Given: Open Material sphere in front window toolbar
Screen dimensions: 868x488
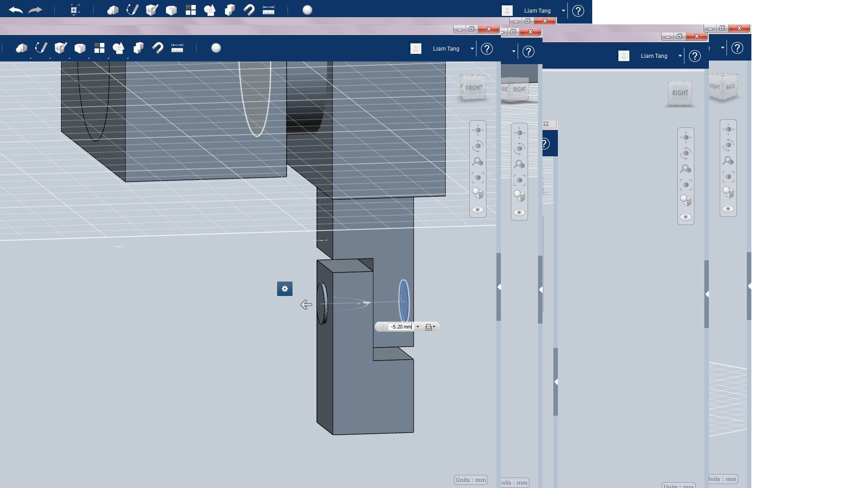Looking at the screenshot, I should 216,48.
